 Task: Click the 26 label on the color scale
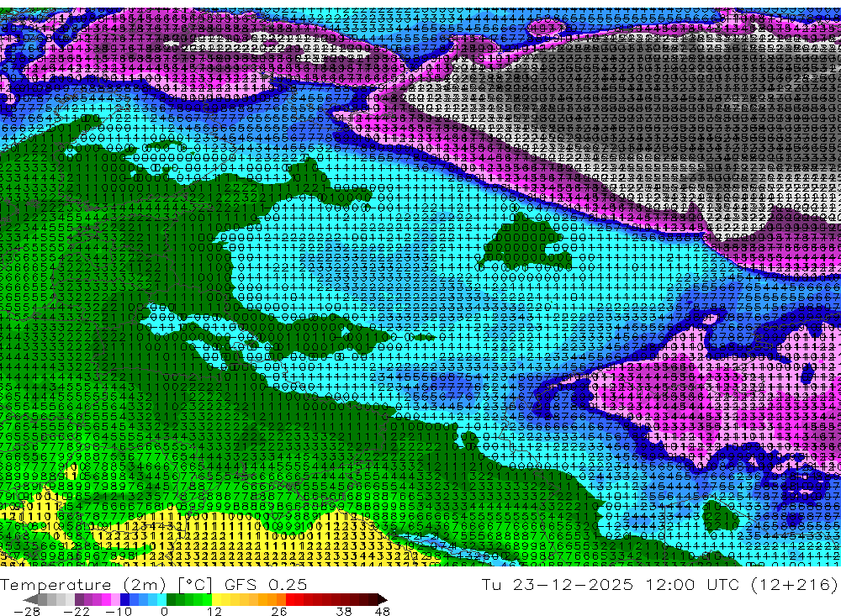click(279, 611)
